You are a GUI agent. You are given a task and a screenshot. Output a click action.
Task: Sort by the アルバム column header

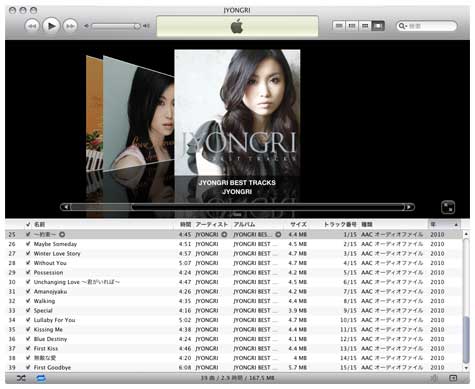(244, 224)
